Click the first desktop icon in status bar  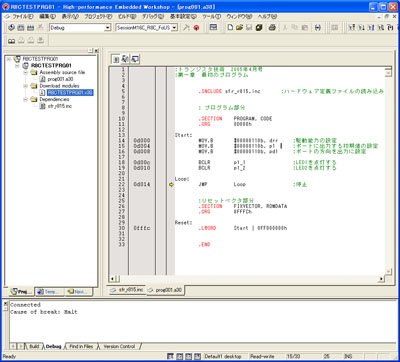pyautogui.click(x=170, y=356)
